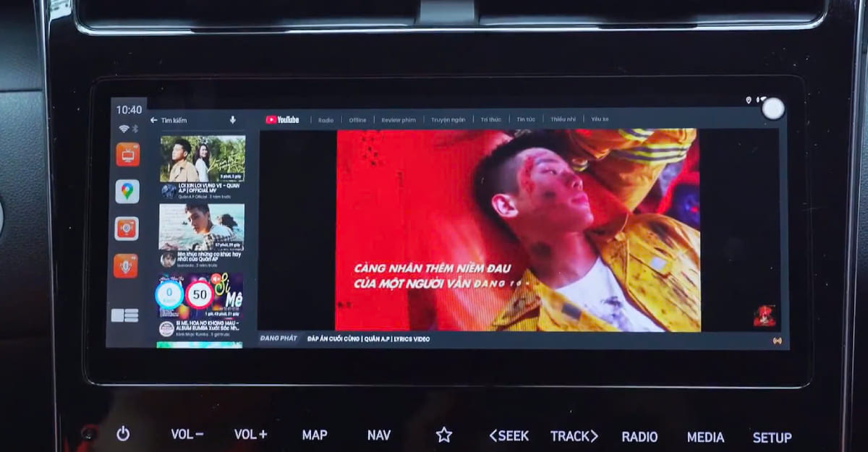
Task: Tap the red speed limit 50 indicator
Action: (x=199, y=295)
